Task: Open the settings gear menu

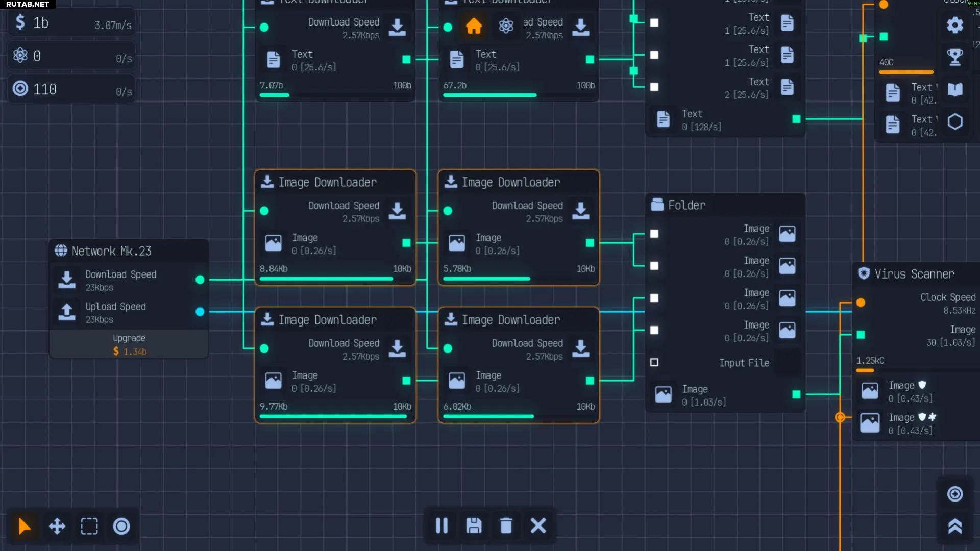Action: coord(955,25)
